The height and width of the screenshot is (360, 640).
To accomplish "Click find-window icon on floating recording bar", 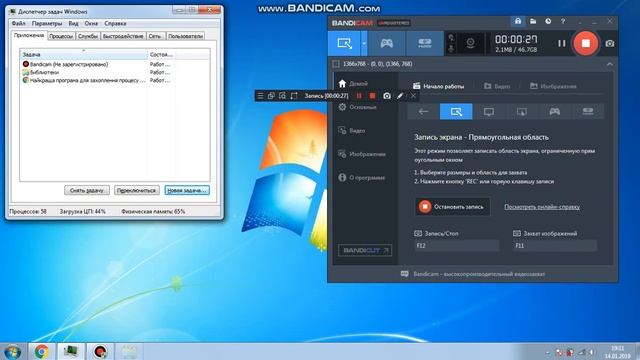I will click(x=282, y=96).
